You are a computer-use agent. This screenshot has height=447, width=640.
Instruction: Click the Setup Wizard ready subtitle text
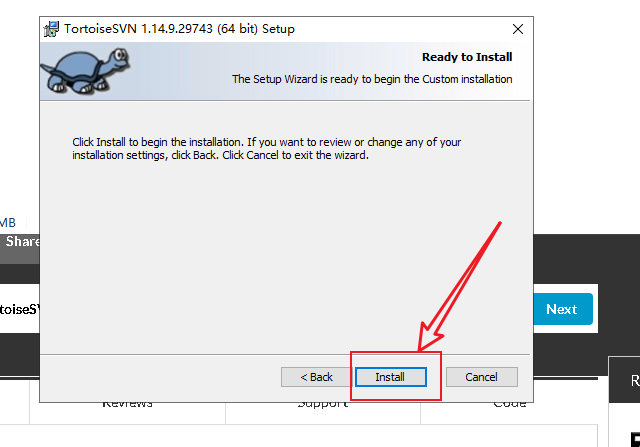(372, 79)
